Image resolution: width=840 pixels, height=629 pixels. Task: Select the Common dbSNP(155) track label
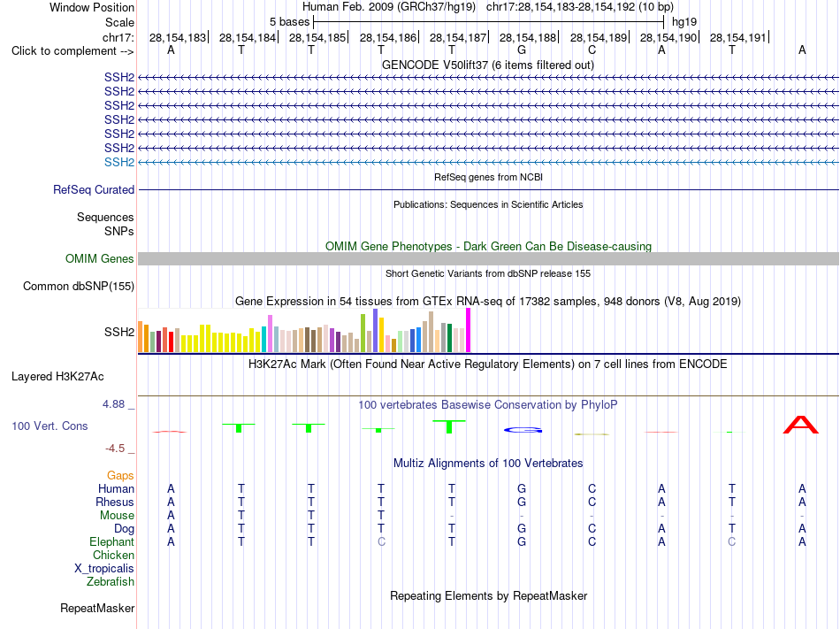pyautogui.click(x=78, y=286)
